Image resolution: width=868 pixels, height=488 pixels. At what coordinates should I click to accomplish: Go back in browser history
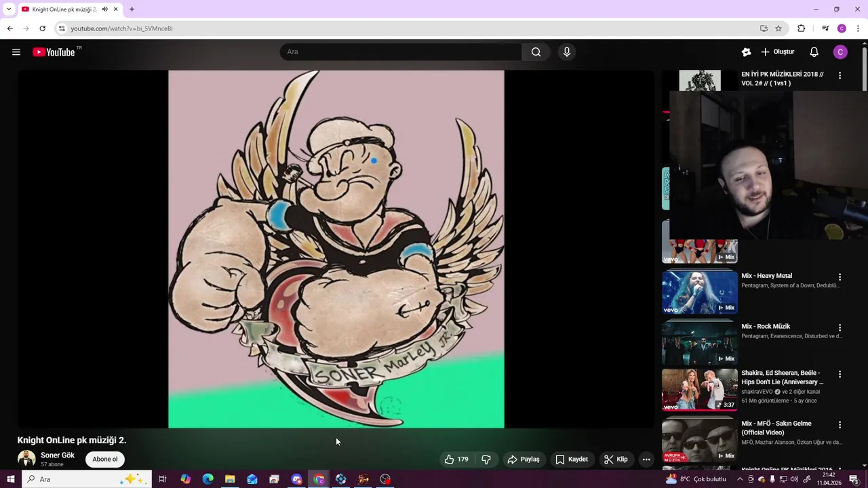click(9, 28)
